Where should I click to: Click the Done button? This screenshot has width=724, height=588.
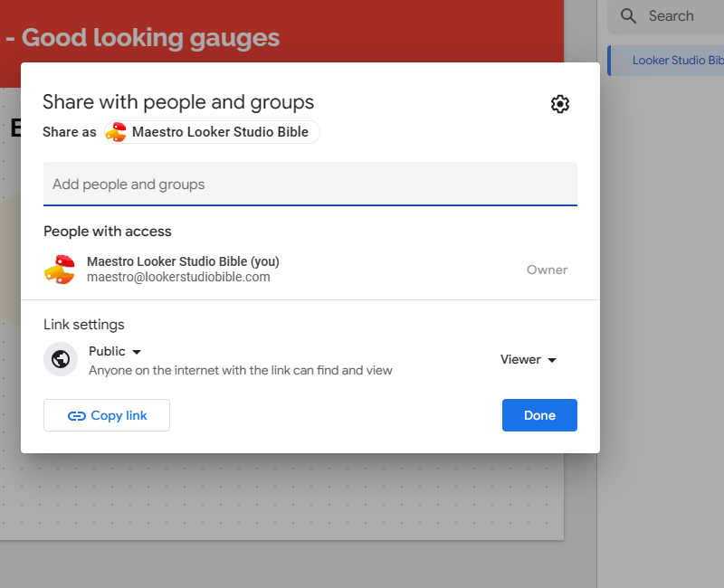[539, 415]
